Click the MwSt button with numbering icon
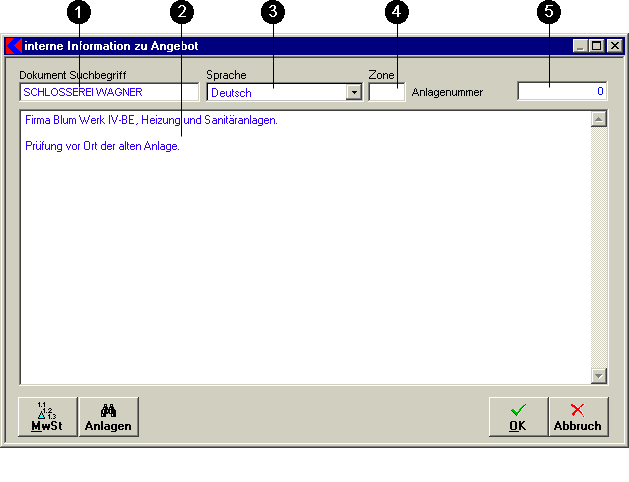 (48, 416)
